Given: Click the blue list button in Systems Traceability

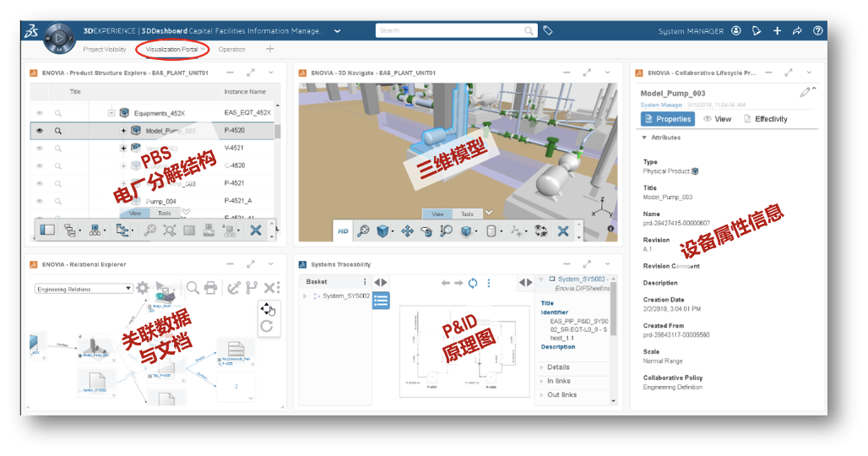Looking at the screenshot, I should pyautogui.click(x=381, y=301).
